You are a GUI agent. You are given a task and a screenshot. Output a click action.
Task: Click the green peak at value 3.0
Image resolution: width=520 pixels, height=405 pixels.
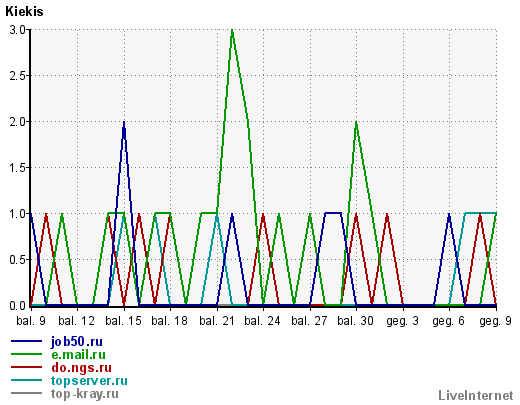[x=232, y=31]
